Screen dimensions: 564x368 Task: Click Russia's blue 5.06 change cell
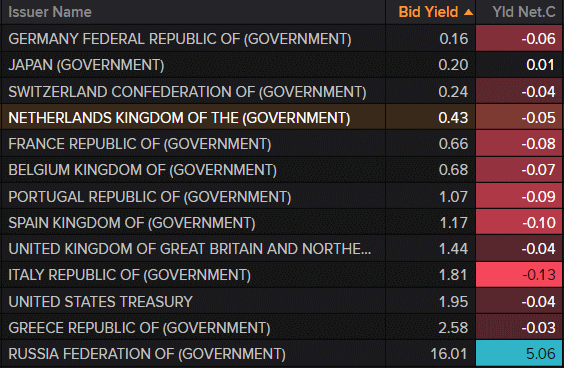coord(519,353)
